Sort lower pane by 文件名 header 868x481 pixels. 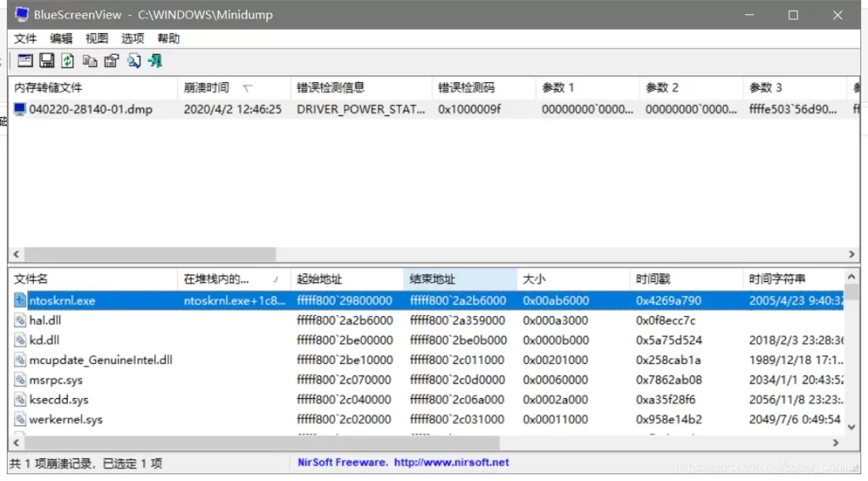click(x=93, y=279)
